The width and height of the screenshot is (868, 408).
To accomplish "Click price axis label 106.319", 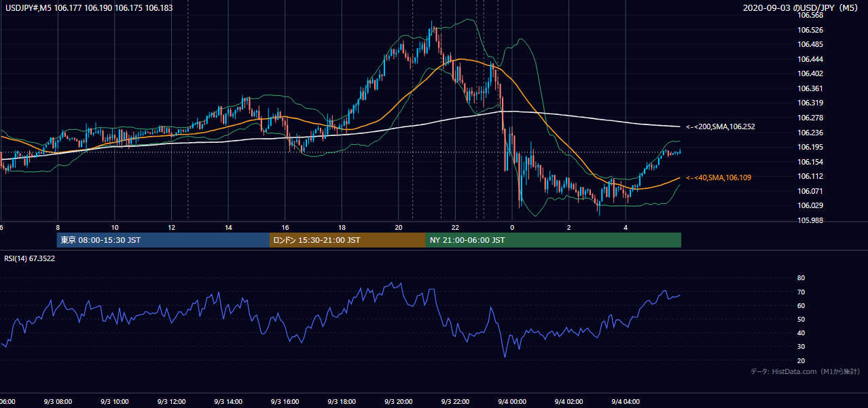I will click(810, 103).
